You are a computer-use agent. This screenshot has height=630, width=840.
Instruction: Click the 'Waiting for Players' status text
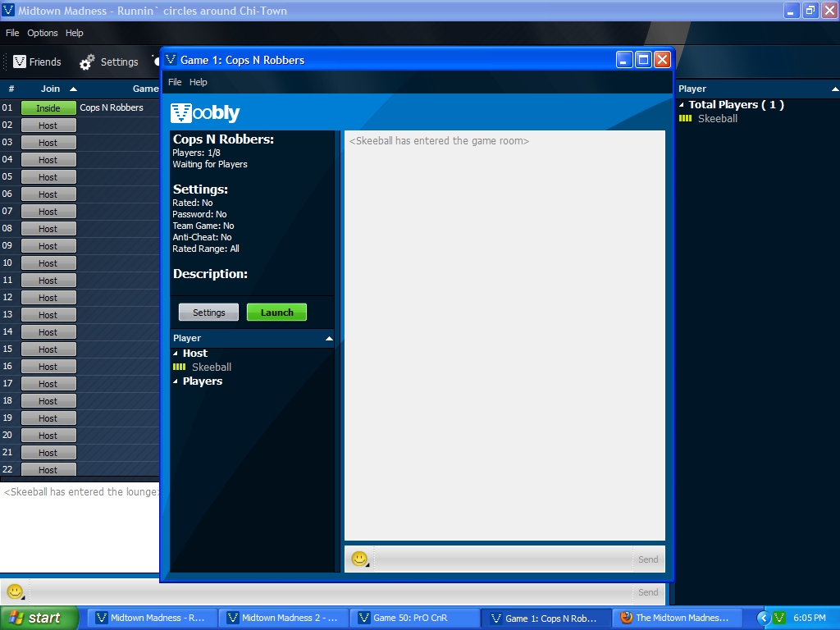tap(210, 164)
